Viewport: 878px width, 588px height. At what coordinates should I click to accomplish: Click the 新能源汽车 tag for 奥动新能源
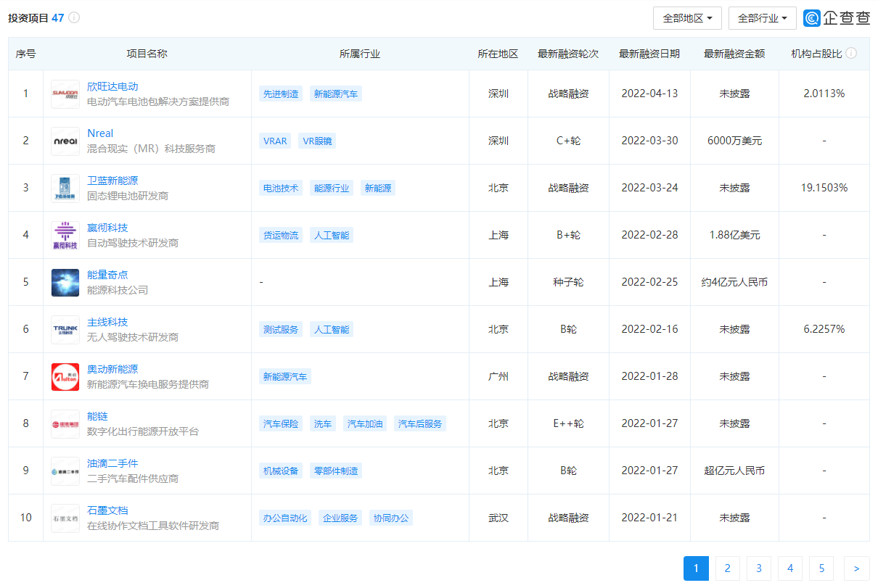click(285, 376)
